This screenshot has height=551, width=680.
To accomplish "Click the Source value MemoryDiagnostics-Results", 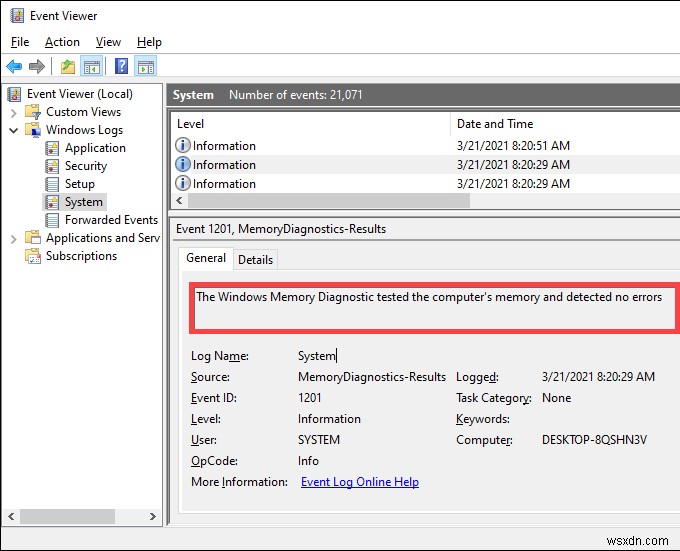I will (x=372, y=377).
